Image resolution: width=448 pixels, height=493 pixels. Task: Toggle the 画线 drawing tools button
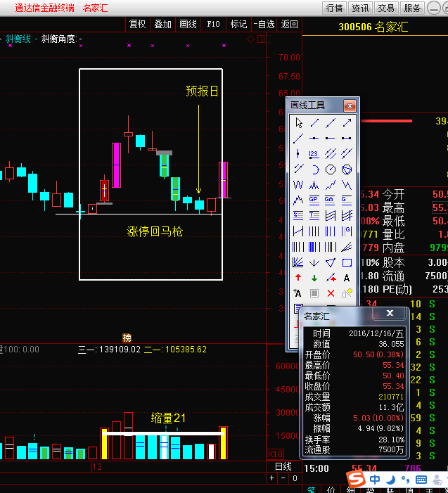click(x=188, y=24)
